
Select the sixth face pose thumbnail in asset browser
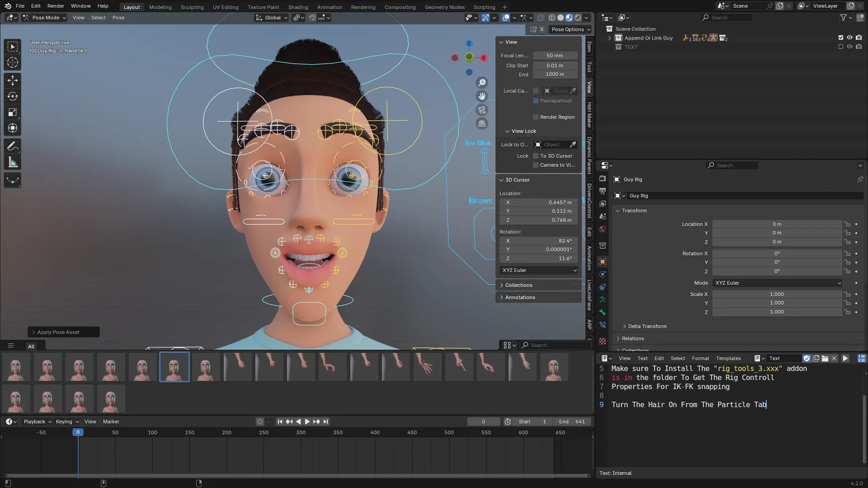[x=174, y=367]
